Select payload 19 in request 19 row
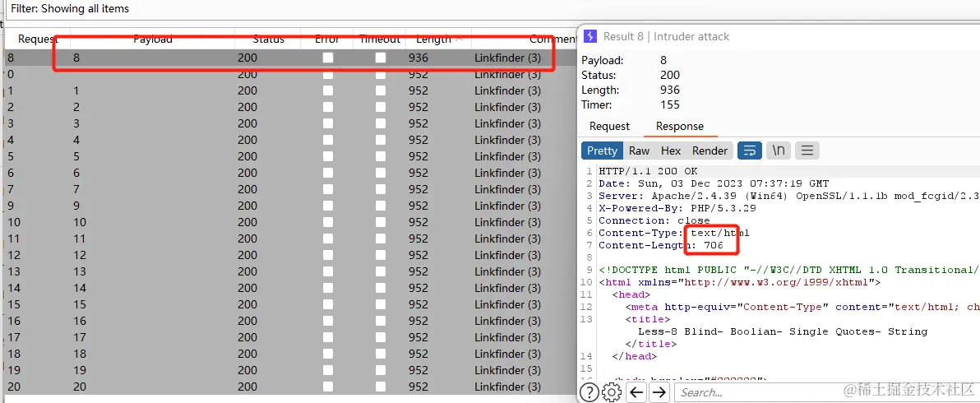The height and width of the screenshot is (403, 980). pyautogui.click(x=79, y=370)
